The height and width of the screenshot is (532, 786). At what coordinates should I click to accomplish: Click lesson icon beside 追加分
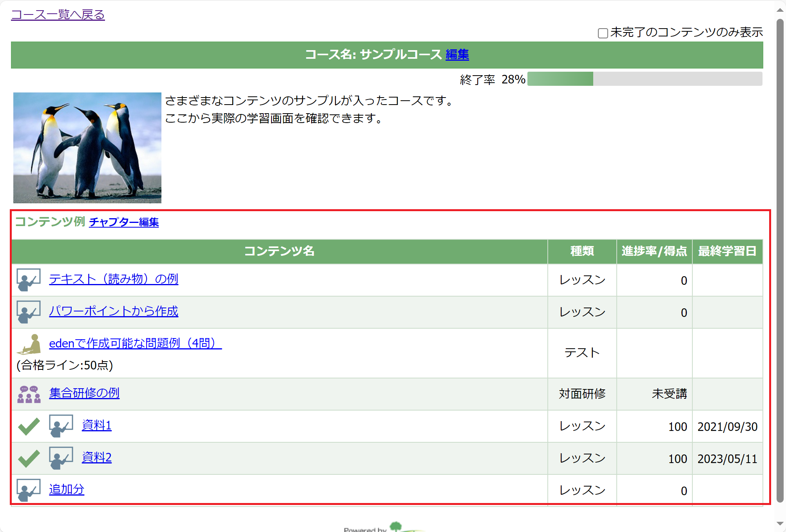[29, 490]
